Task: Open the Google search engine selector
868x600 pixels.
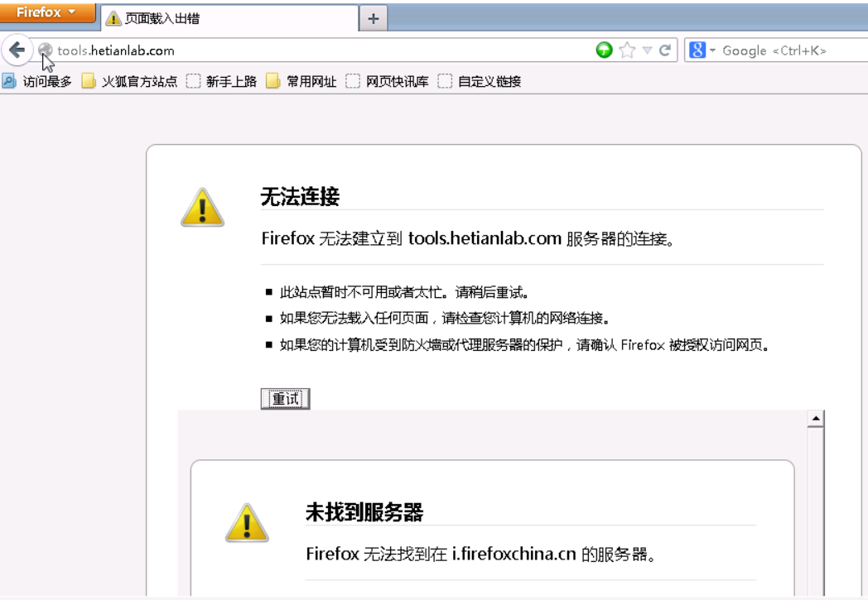Action: pos(702,50)
